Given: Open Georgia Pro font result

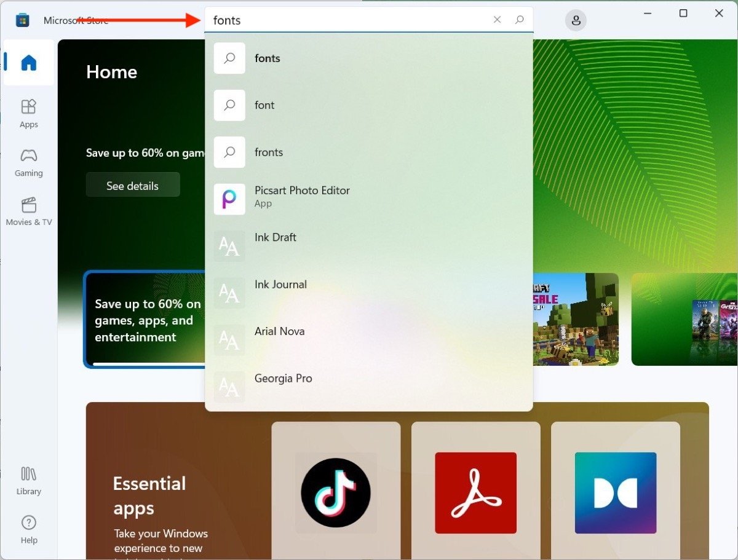Looking at the screenshot, I should pos(368,387).
